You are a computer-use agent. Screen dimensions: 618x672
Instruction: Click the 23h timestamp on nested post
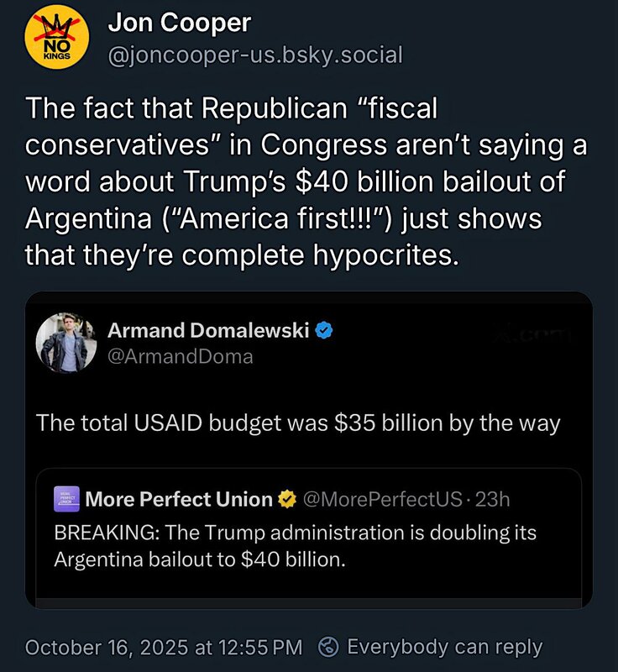click(x=492, y=500)
